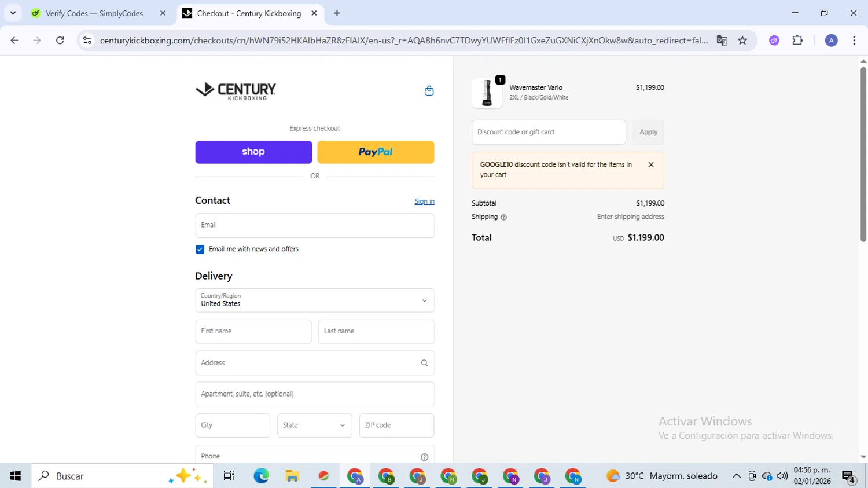Open Windows Task View

[229, 476]
